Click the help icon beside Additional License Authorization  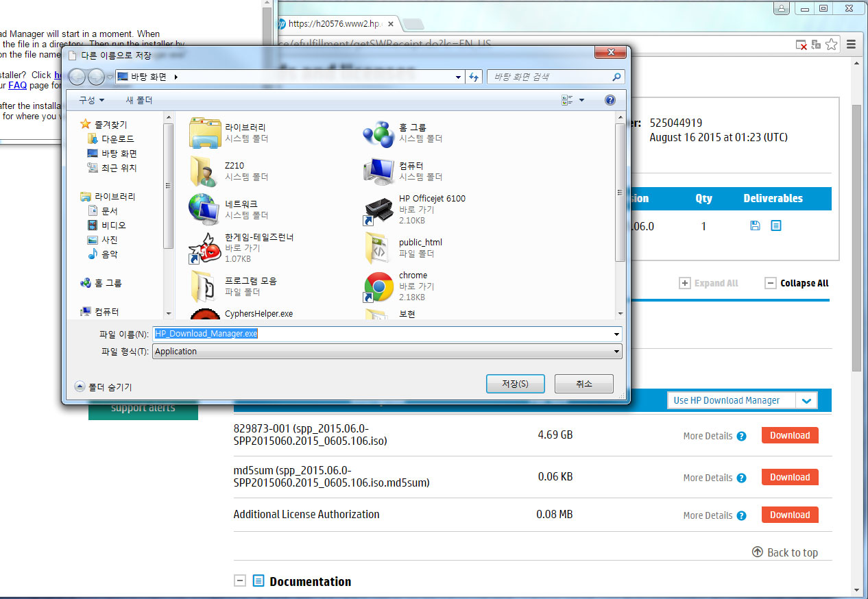click(x=741, y=515)
